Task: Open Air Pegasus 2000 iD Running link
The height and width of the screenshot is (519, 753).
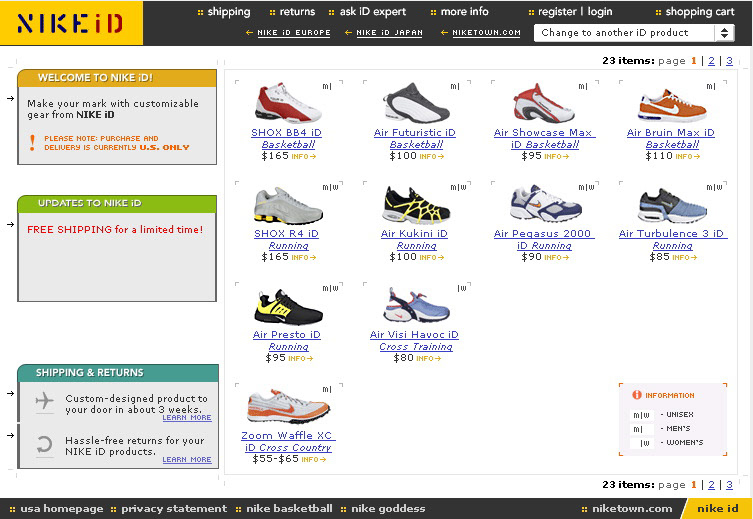Action: 544,239
